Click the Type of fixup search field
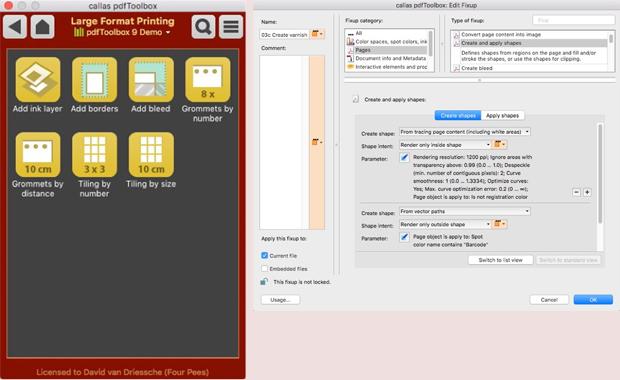This screenshot has height=380, width=620. point(573,20)
